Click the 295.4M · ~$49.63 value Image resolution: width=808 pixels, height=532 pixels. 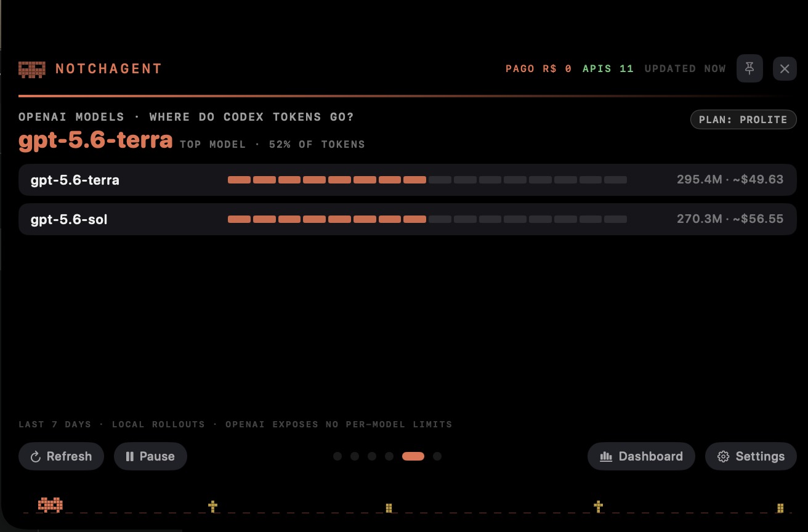[x=730, y=180]
